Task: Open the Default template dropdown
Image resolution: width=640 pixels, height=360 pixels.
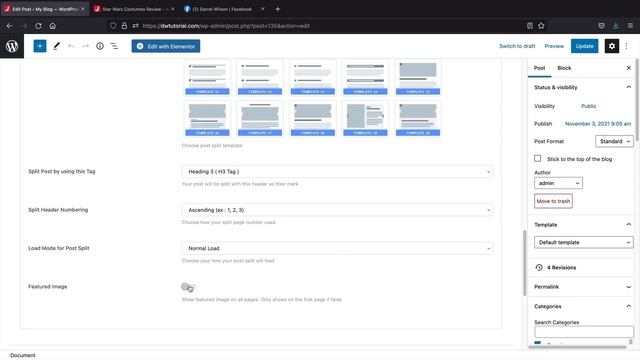Action: (583, 242)
